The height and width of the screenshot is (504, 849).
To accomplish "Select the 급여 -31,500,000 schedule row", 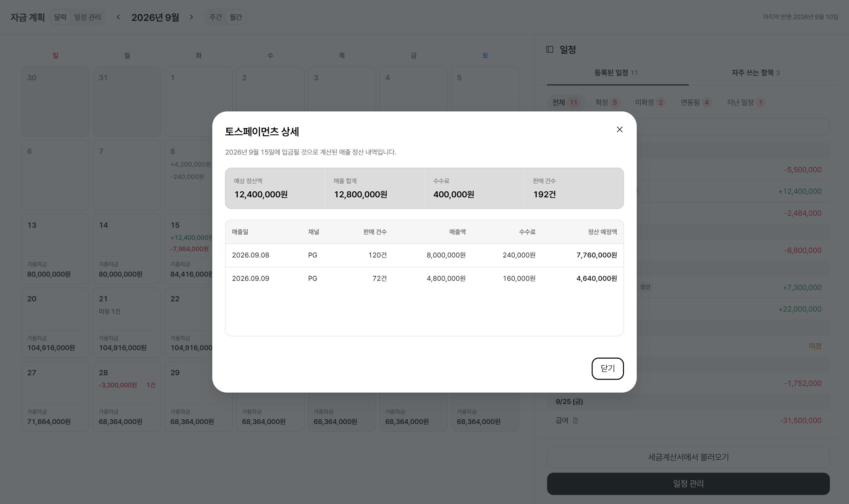I will (688, 420).
